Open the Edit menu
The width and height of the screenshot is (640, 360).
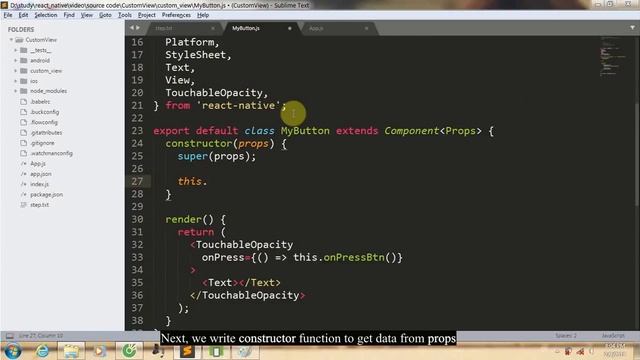(23, 15)
